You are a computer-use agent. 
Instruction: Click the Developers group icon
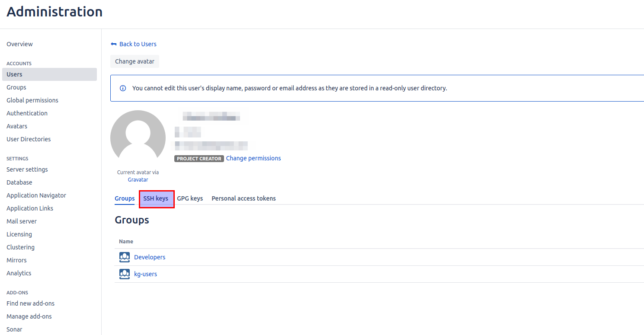124,257
